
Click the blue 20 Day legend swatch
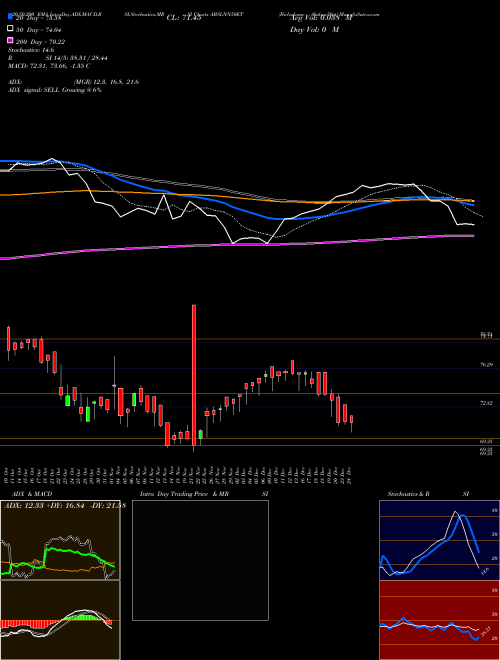click(x=11, y=17)
